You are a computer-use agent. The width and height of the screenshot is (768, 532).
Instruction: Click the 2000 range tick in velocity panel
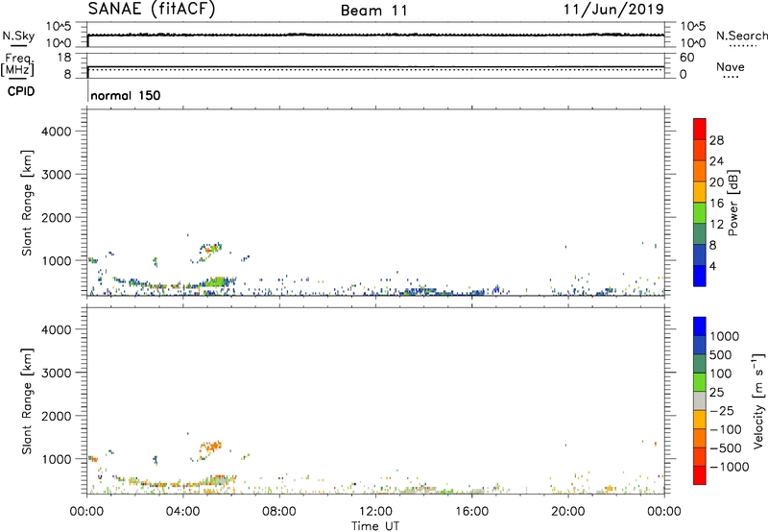coord(57,416)
